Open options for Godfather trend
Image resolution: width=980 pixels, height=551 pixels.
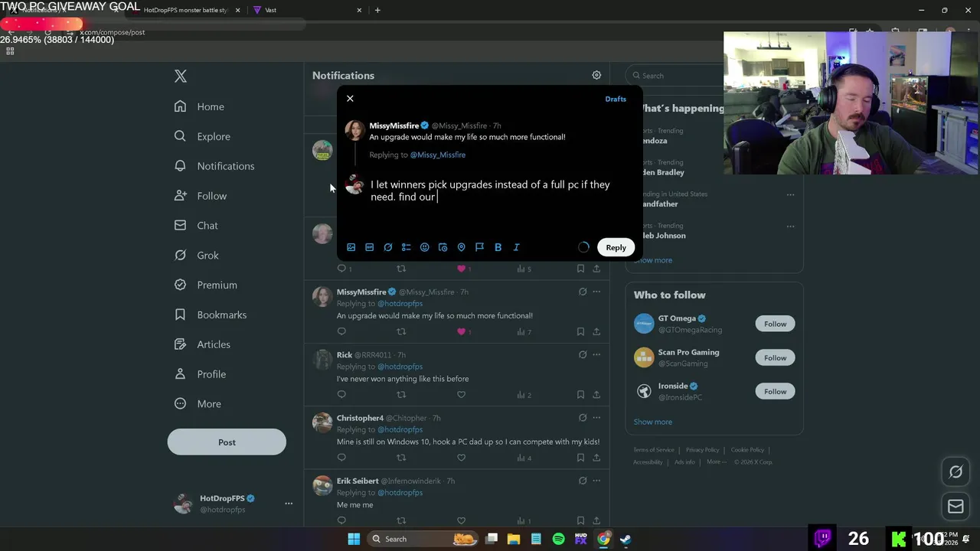(790, 194)
